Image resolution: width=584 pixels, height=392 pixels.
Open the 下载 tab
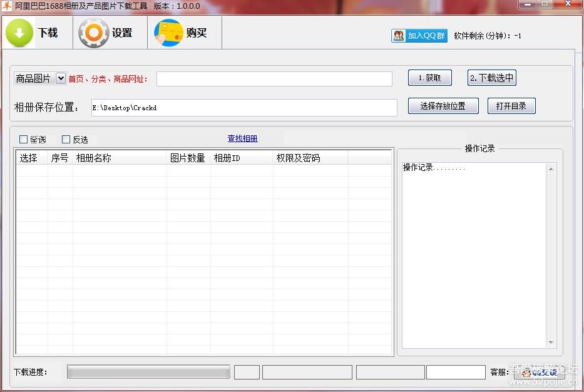[38, 33]
